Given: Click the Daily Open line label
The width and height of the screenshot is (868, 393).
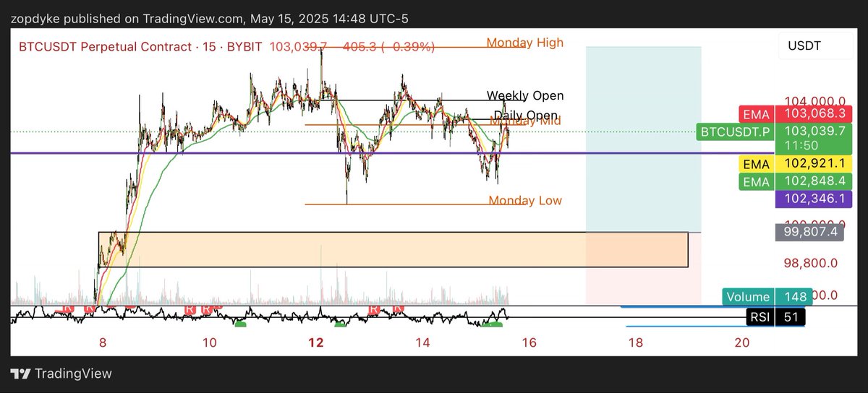Looking at the screenshot, I should click(526, 116).
